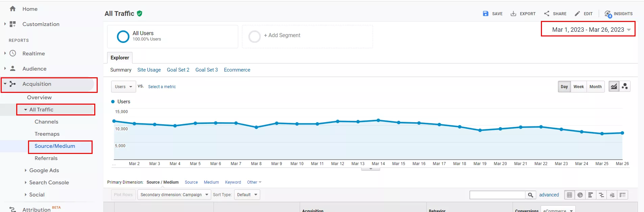Screen dimensions: 644x212
Task: Select Source / Medium primary dimension
Action: (163, 182)
